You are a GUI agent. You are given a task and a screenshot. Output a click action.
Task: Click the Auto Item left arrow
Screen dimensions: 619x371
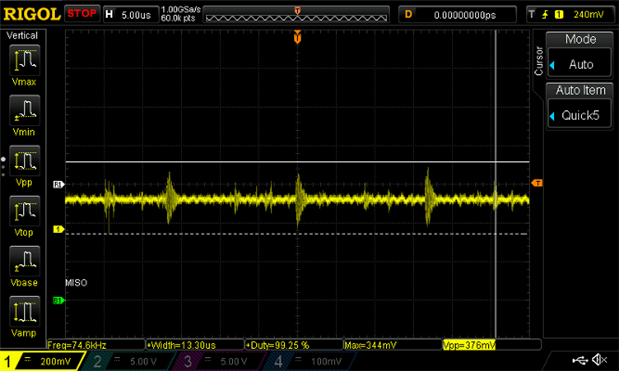tap(552, 116)
